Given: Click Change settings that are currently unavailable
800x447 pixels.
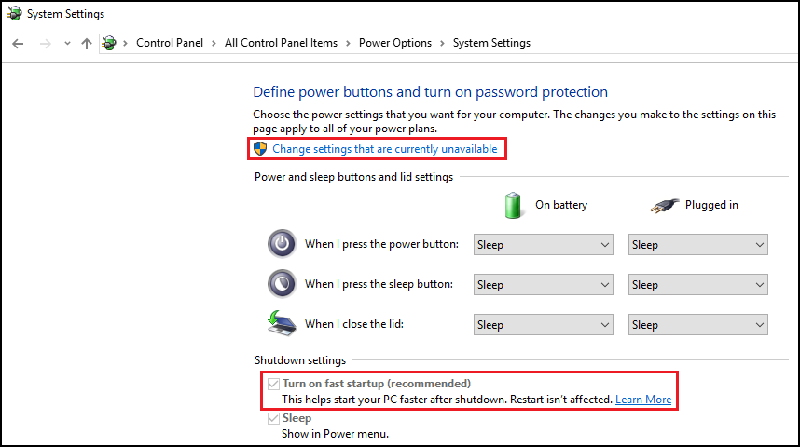Looking at the screenshot, I should point(385,149).
